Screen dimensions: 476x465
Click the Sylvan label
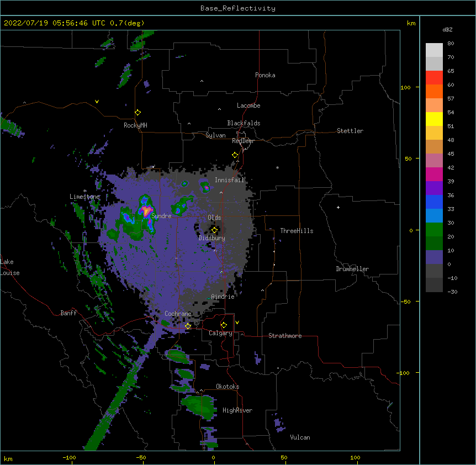click(215, 135)
